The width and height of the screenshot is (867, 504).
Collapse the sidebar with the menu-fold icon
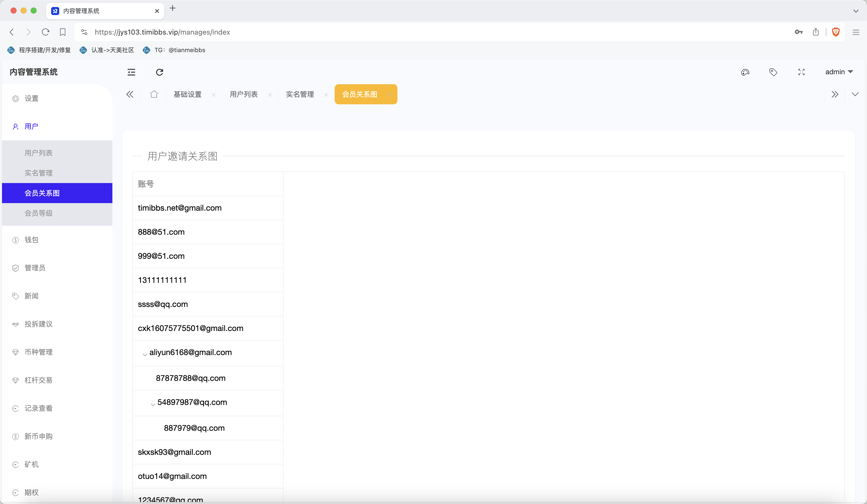pyautogui.click(x=131, y=72)
